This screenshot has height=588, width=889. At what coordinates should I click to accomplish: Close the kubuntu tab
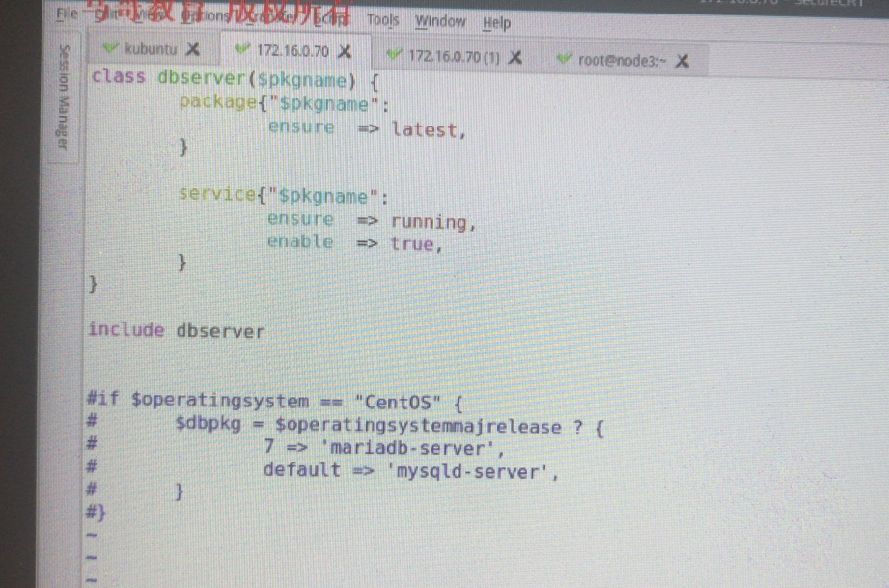193,49
